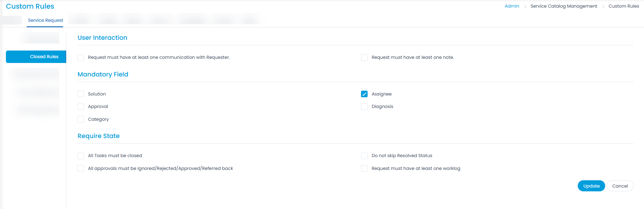The image size is (644, 209).
Task: Toggle all approvals must be Ignored/Rejected checkbox
Action: click(x=81, y=169)
